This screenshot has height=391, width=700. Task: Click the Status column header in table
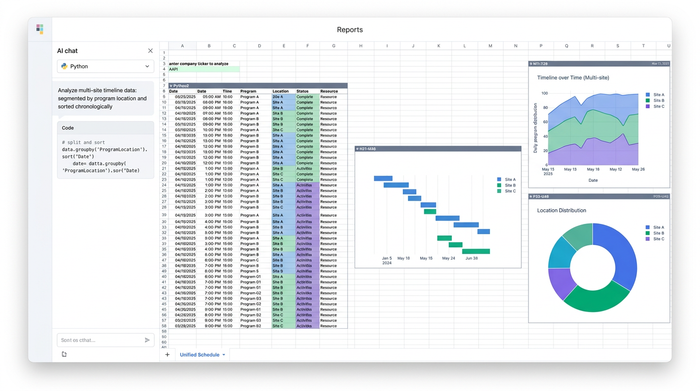(x=307, y=91)
